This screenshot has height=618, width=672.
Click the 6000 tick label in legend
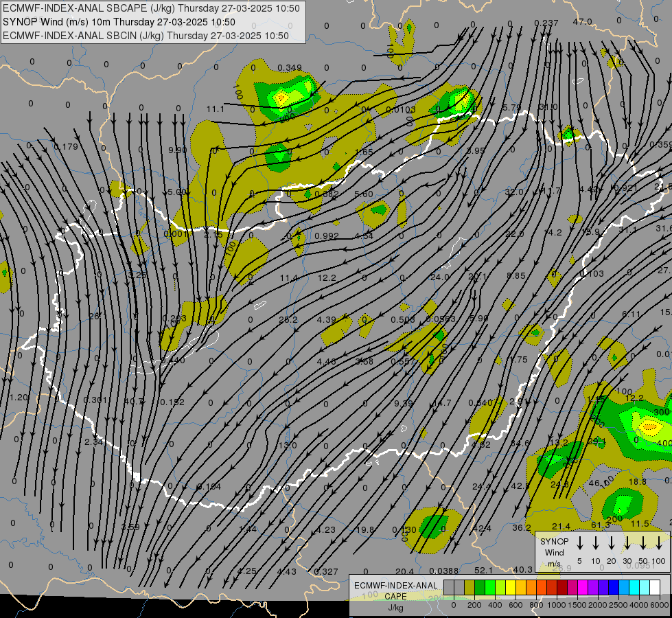(x=660, y=605)
